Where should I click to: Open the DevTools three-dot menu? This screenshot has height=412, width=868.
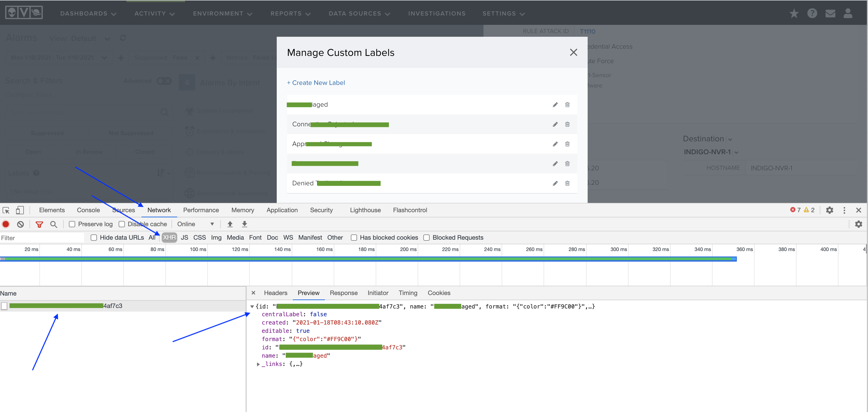tap(844, 210)
